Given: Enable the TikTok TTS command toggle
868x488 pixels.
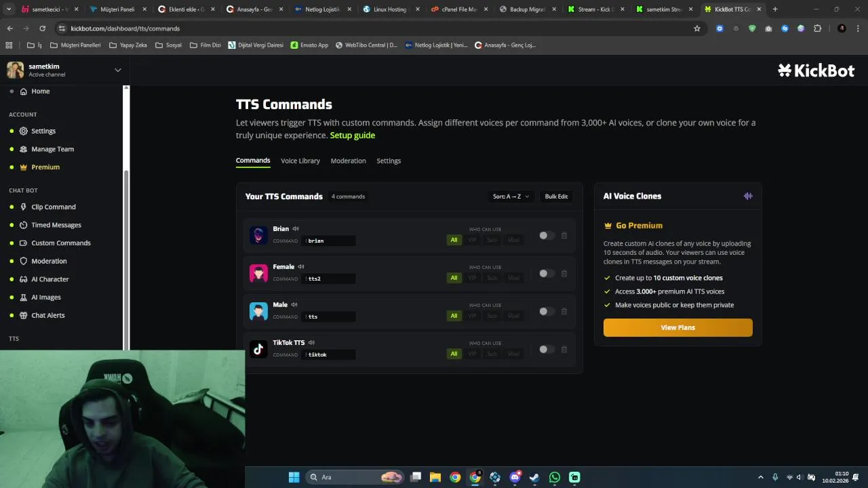Looking at the screenshot, I should tap(547, 349).
